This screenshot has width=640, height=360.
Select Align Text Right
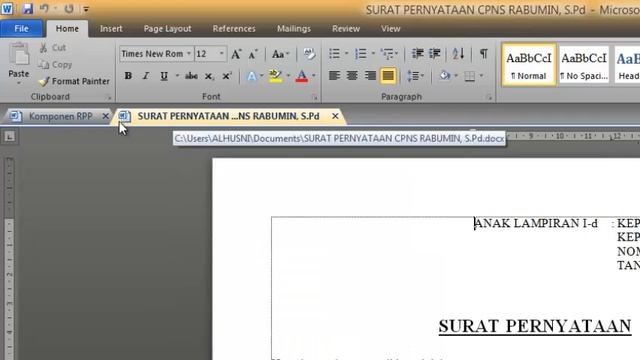click(x=370, y=76)
